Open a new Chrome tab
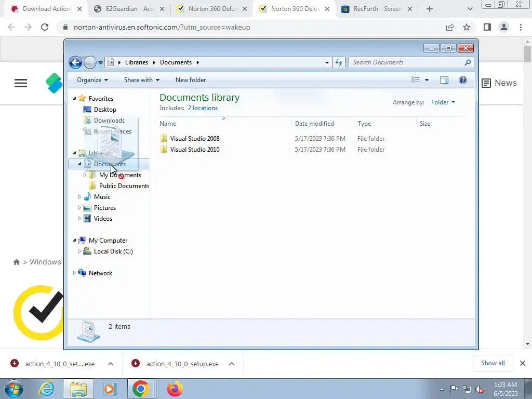 tap(430, 9)
